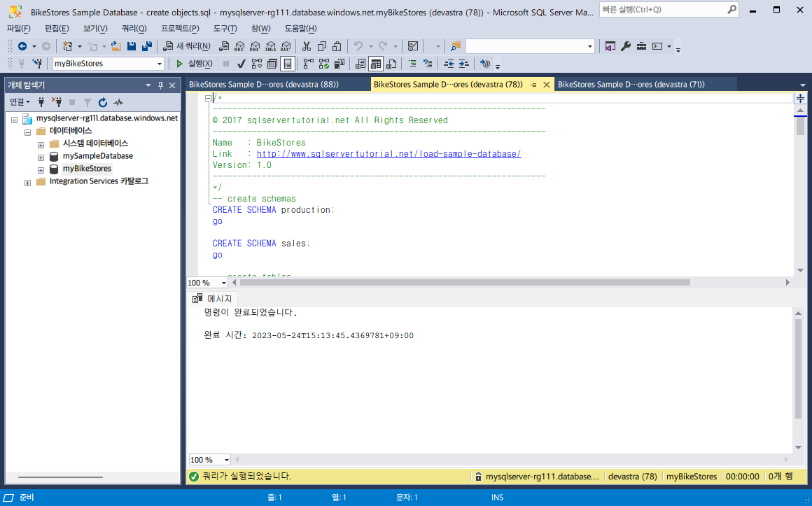Toggle Include Live Query Statistics
Image resolution: width=812 pixels, height=506 pixels.
tap(324, 64)
